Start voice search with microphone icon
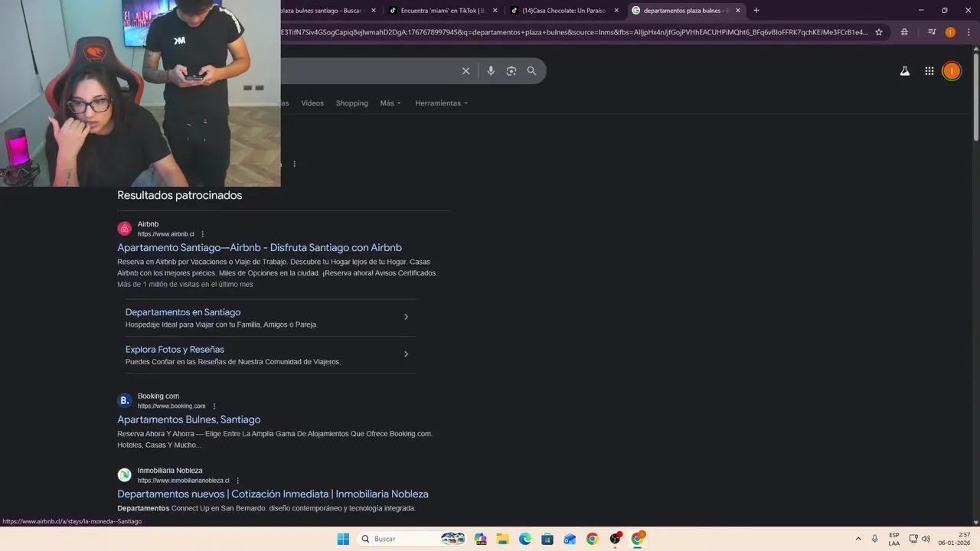The width and height of the screenshot is (980, 551). (x=491, y=71)
